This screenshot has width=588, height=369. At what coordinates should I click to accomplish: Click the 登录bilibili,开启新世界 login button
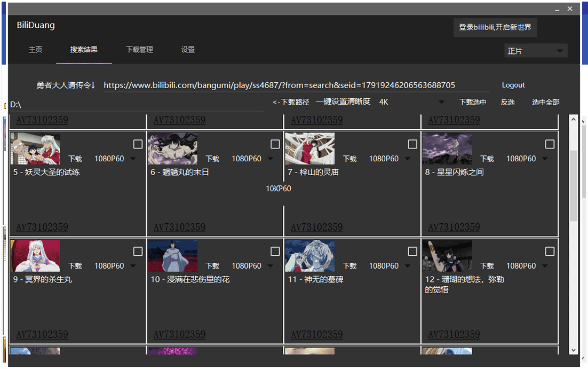pos(495,27)
